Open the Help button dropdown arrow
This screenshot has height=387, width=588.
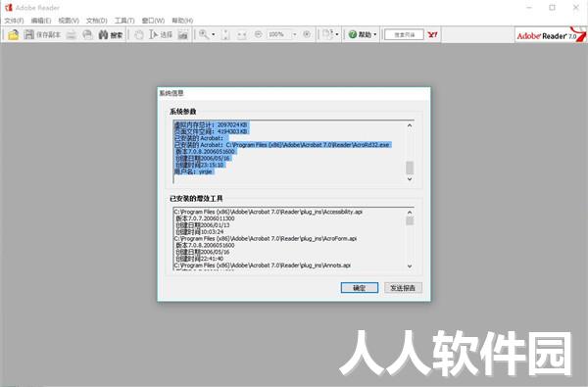click(374, 34)
